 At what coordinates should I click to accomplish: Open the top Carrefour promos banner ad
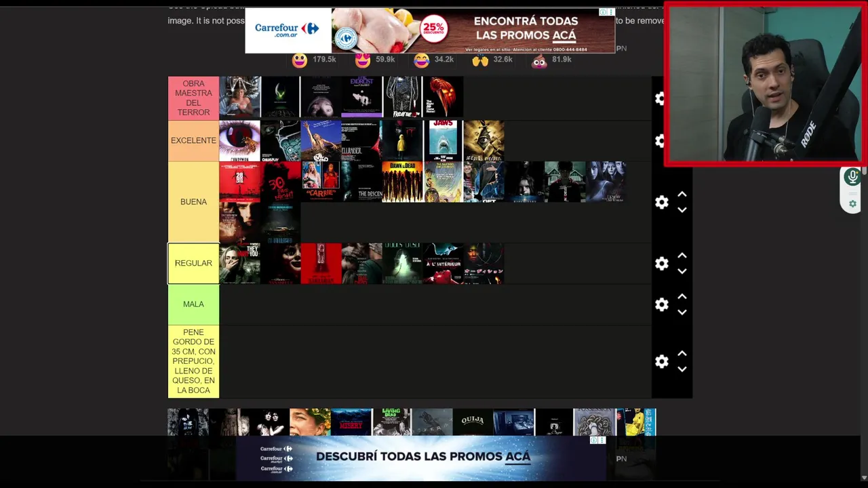pyautogui.click(x=430, y=30)
